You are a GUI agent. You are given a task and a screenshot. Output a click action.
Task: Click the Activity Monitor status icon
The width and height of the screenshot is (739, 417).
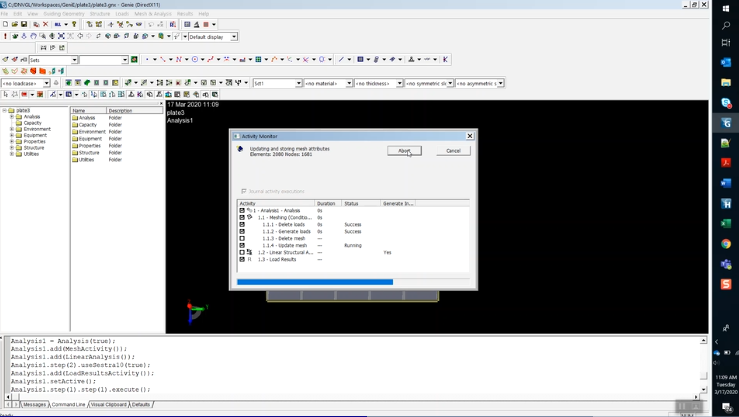pyautogui.click(x=240, y=149)
